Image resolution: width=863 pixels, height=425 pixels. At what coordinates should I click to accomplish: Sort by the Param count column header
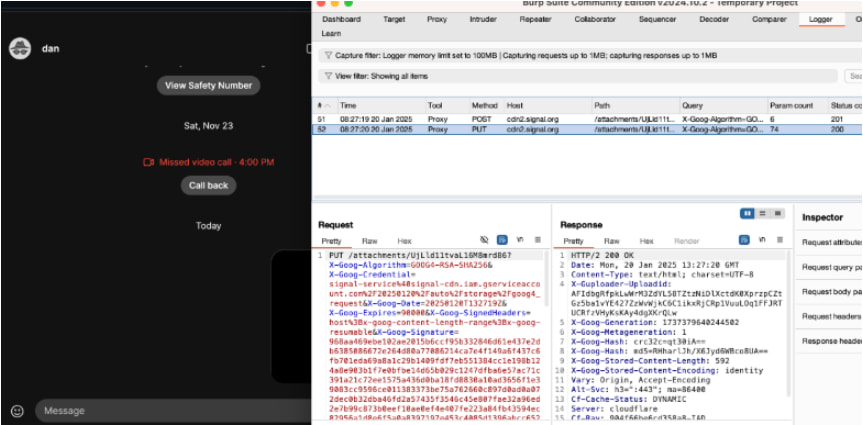pyautogui.click(x=798, y=105)
